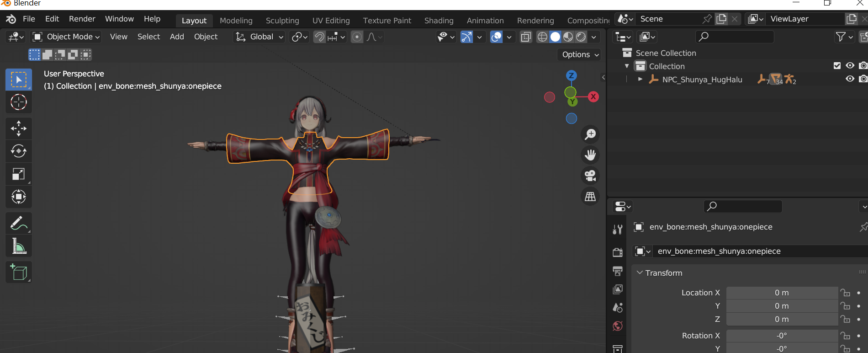Open the Scene properties tab
Screen dimensions: 868x353
click(618, 308)
